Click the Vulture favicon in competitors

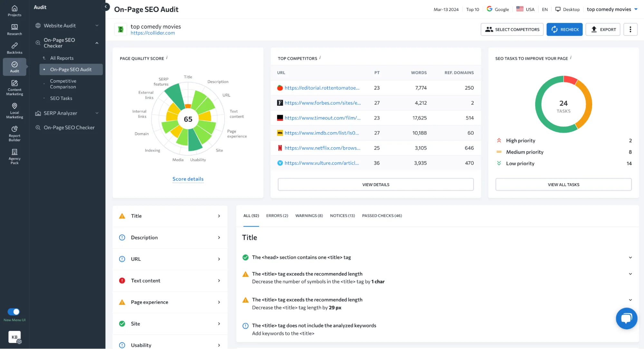[x=280, y=163]
